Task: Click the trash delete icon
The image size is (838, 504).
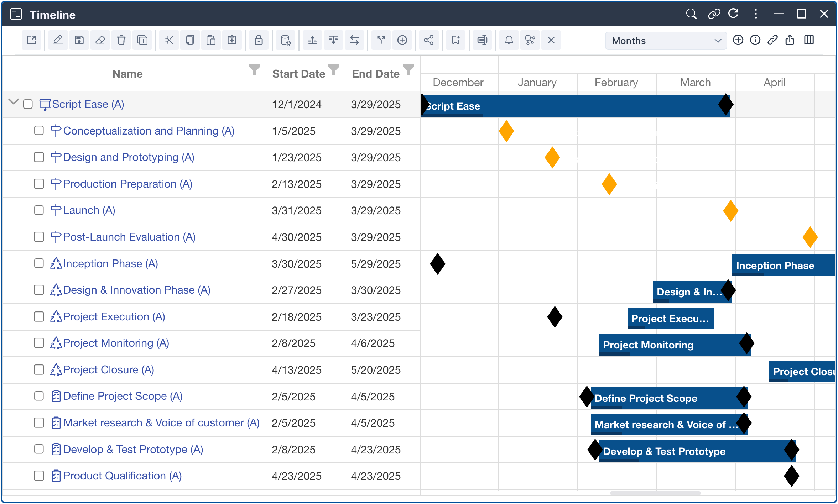Action: [121, 40]
